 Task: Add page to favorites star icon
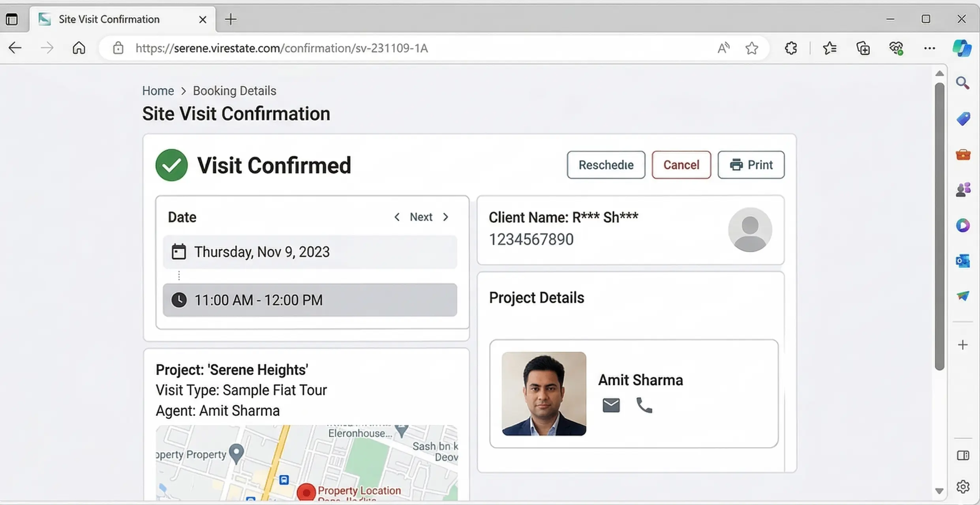[x=751, y=48]
